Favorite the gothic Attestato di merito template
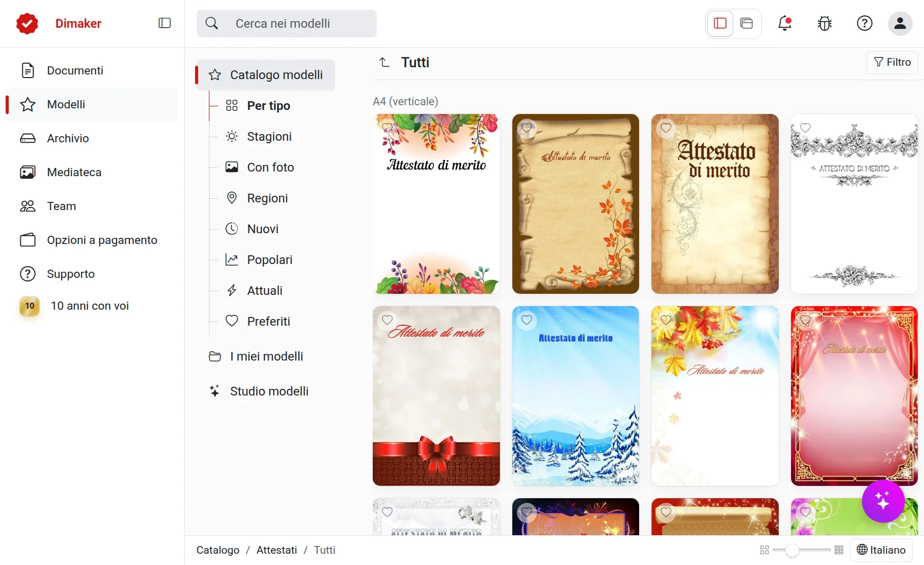This screenshot has height=565, width=924. click(666, 128)
